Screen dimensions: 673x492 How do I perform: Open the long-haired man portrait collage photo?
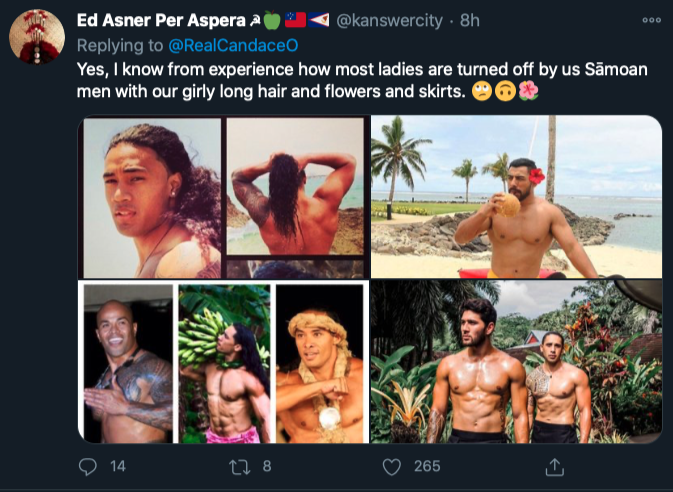click(222, 197)
